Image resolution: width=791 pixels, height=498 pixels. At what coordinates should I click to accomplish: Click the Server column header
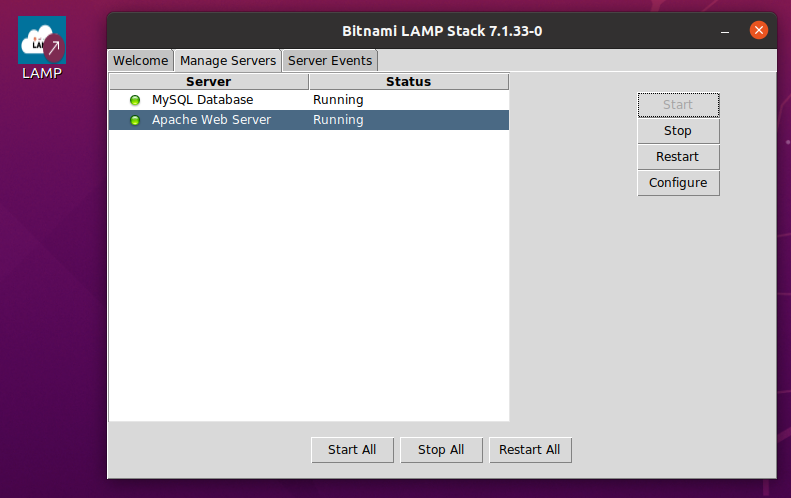(209, 82)
